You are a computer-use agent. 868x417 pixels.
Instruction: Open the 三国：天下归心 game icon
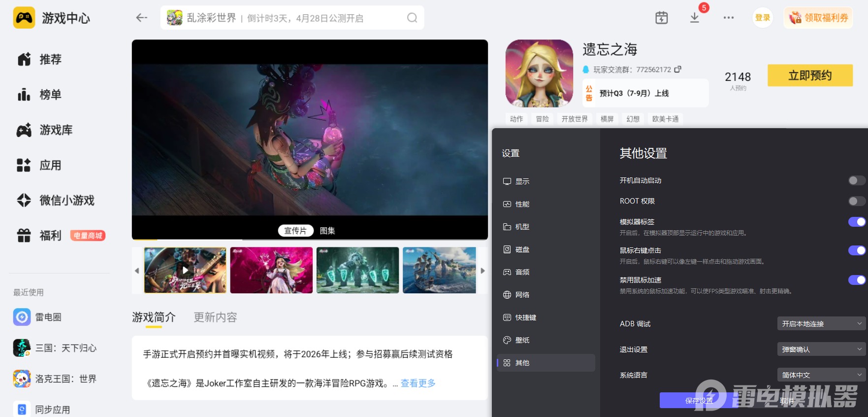[22, 348]
